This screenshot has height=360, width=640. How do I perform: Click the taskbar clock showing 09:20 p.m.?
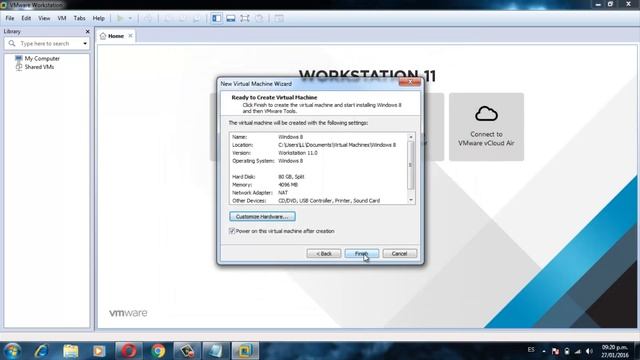614,351
